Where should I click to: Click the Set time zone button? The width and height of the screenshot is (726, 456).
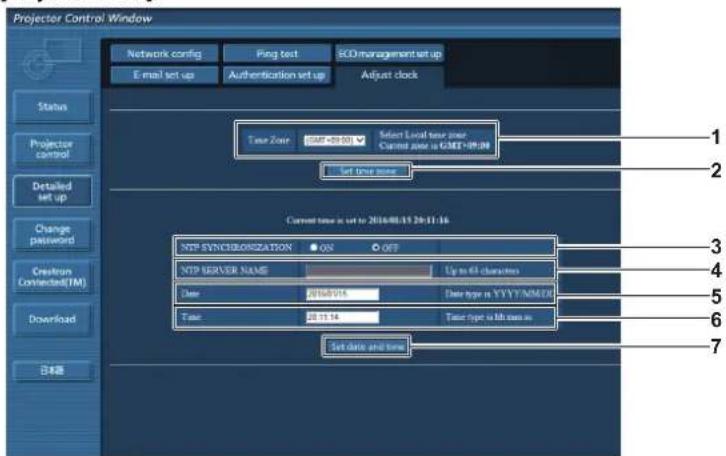(367, 171)
